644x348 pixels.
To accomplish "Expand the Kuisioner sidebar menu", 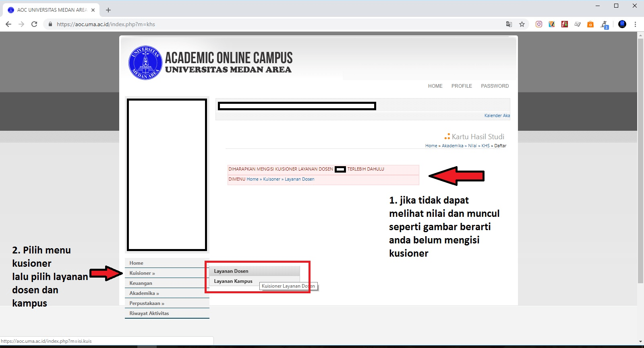I will (167, 273).
